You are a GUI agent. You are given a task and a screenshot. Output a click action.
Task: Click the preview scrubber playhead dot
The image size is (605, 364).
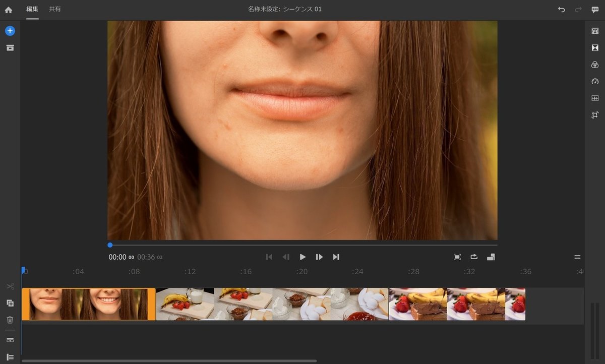pyautogui.click(x=110, y=245)
